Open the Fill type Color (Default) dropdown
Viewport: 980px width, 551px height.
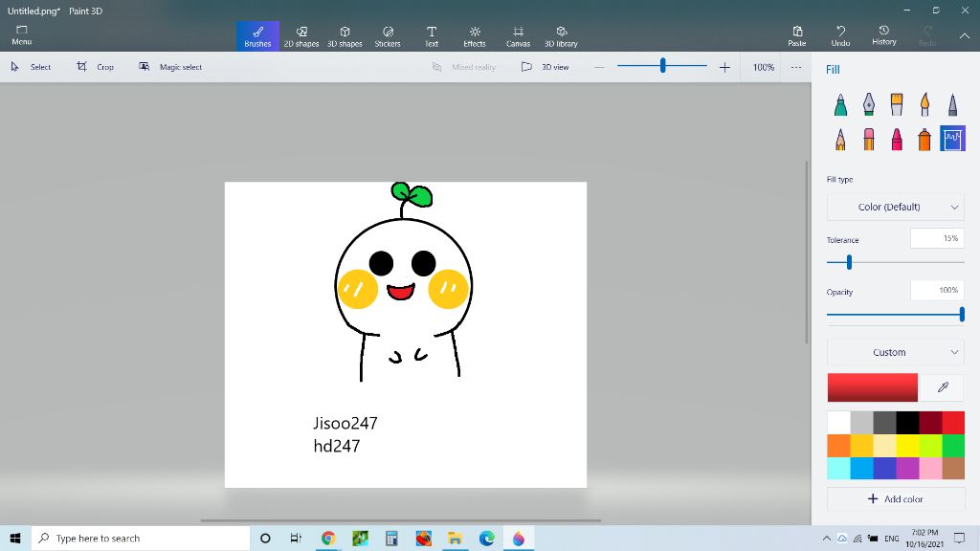click(x=895, y=207)
